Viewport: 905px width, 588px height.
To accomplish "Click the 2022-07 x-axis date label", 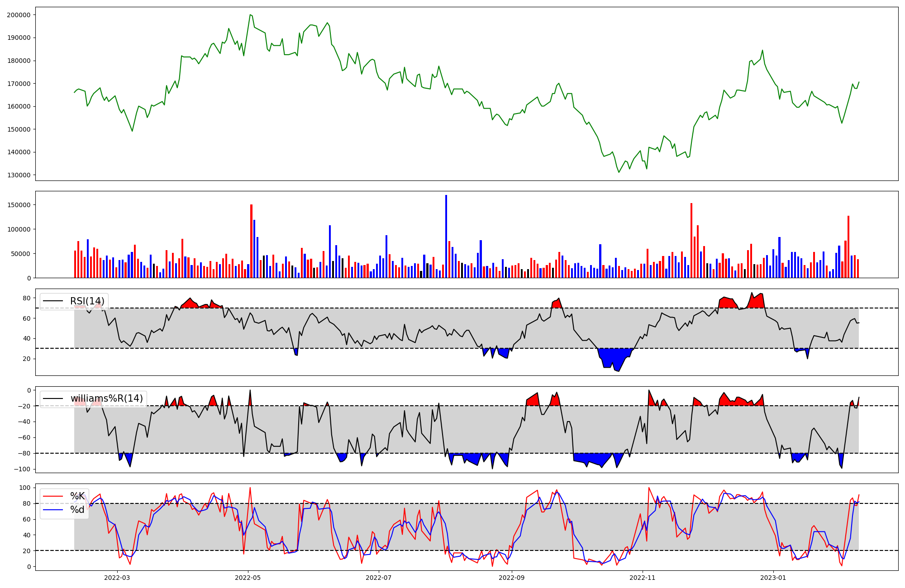I will pos(378,578).
